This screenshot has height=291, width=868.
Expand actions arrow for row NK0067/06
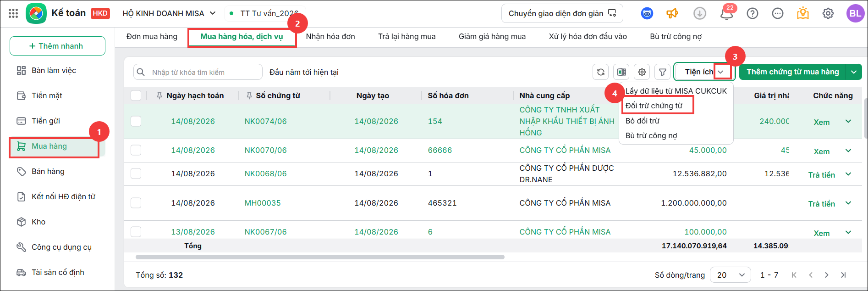[x=848, y=232]
